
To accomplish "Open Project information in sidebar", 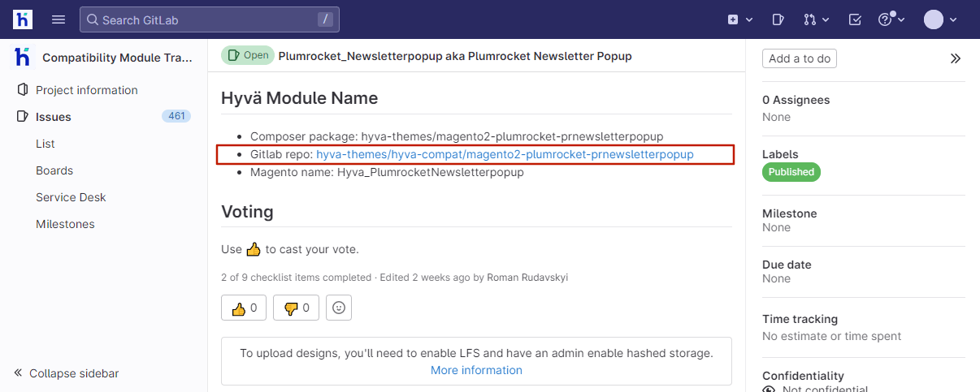I will coord(87,90).
